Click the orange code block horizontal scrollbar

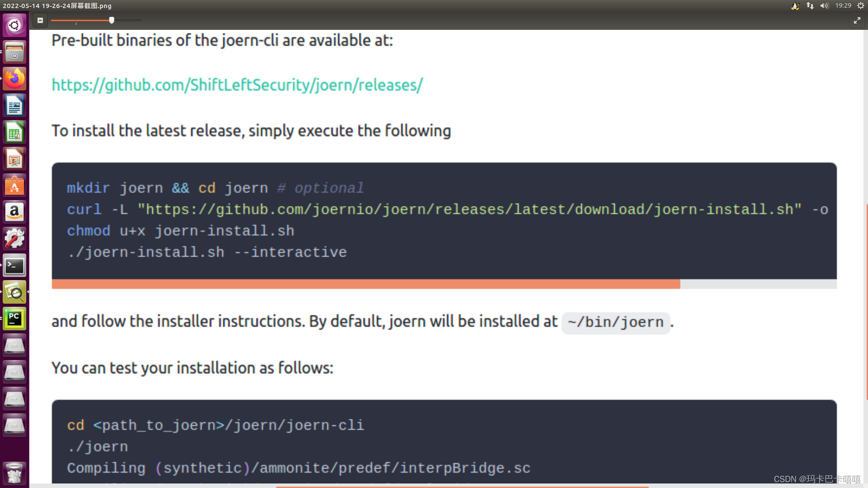pyautogui.click(x=366, y=284)
